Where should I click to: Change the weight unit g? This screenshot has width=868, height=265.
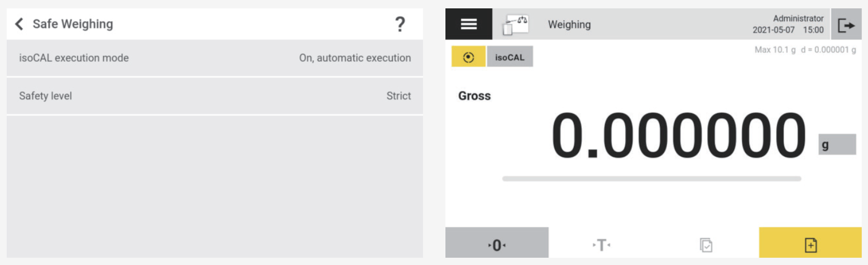837,144
